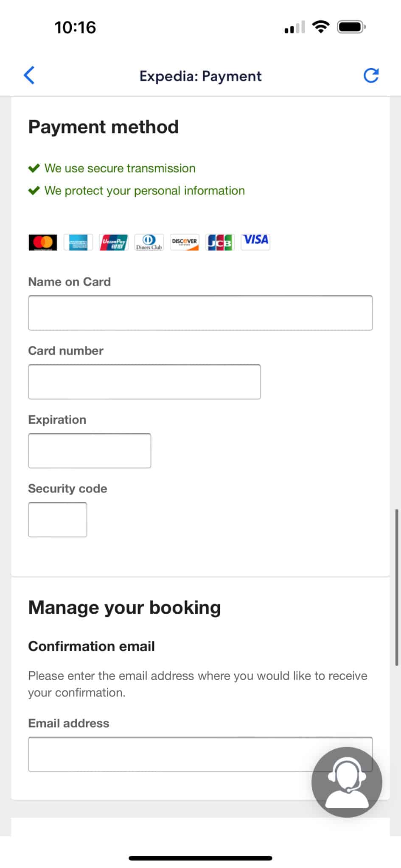The image size is (401, 868).
Task: Click the Card number field
Action: tap(144, 381)
